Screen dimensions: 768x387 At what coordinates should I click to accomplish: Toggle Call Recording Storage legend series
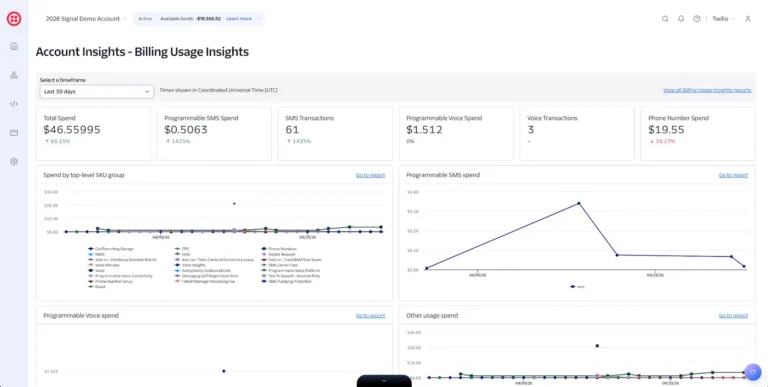point(111,249)
